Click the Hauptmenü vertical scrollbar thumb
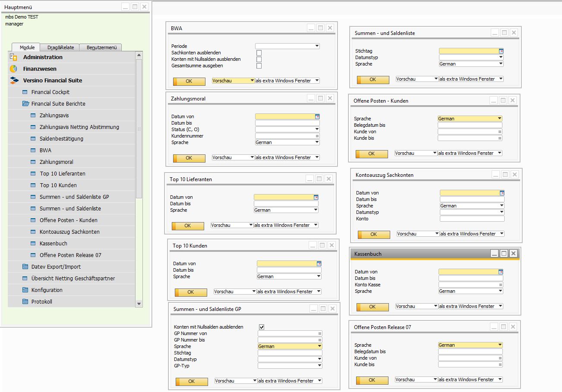 tap(139, 129)
